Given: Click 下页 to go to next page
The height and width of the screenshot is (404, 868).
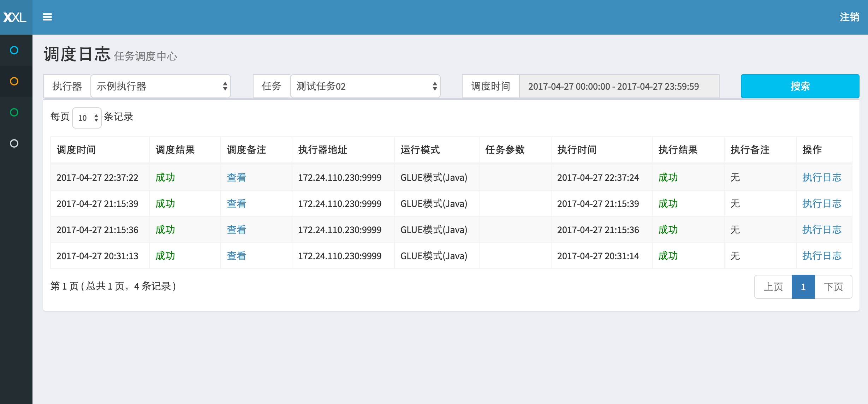Looking at the screenshot, I should pyautogui.click(x=833, y=286).
